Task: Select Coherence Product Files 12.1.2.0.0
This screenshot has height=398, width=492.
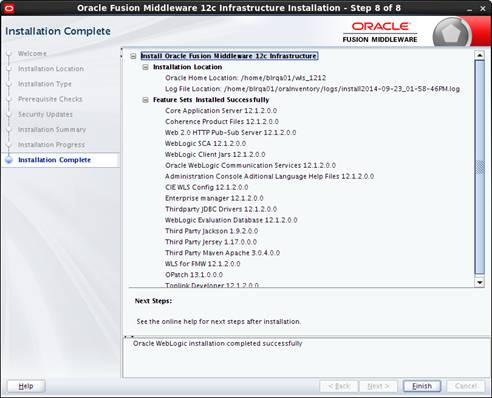Action: pos(222,122)
